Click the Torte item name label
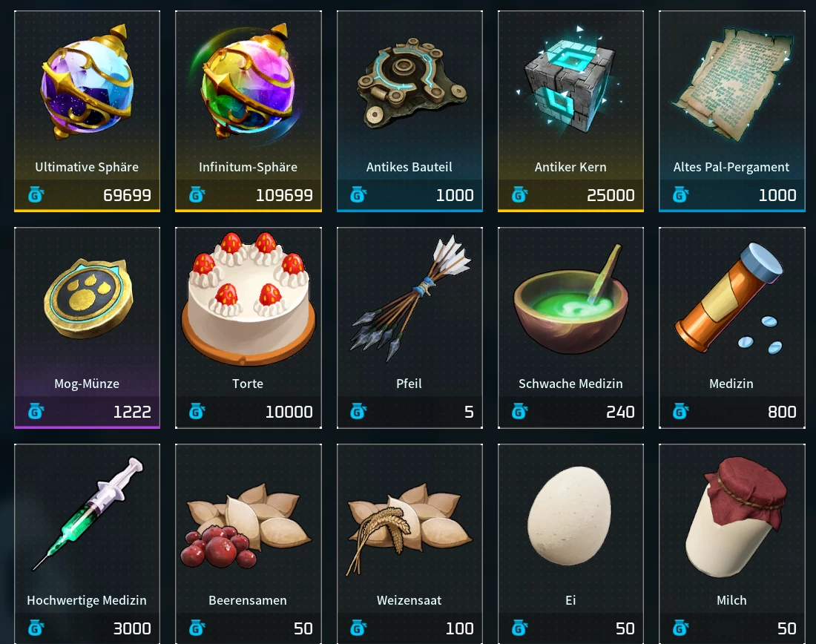The image size is (816, 644). [x=248, y=384]
